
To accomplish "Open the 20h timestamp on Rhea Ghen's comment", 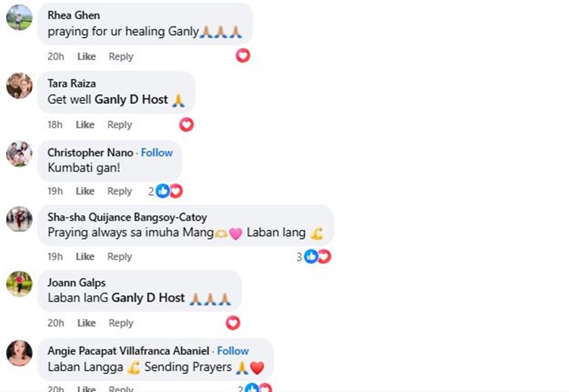I will [55, 57].
